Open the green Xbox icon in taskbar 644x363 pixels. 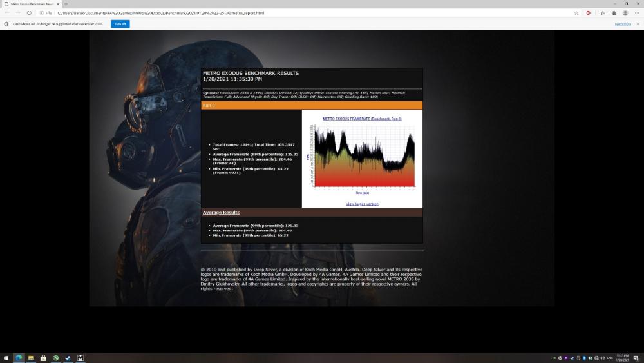[x=55, y=358]
